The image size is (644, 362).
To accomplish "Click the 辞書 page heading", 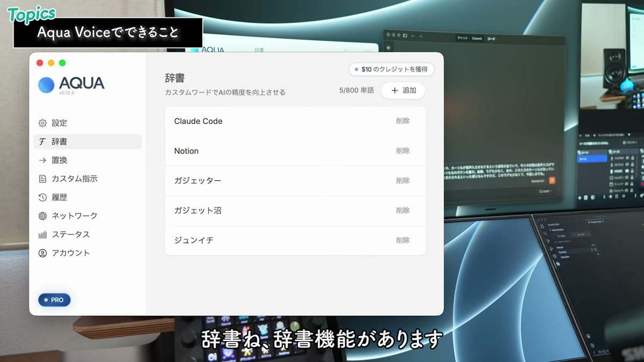I will click(175, 78).
